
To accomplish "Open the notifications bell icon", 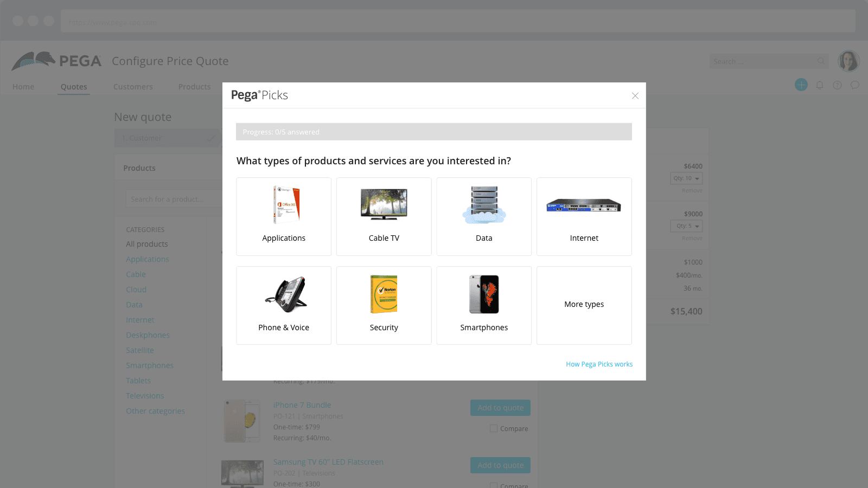I will [820, 85].
